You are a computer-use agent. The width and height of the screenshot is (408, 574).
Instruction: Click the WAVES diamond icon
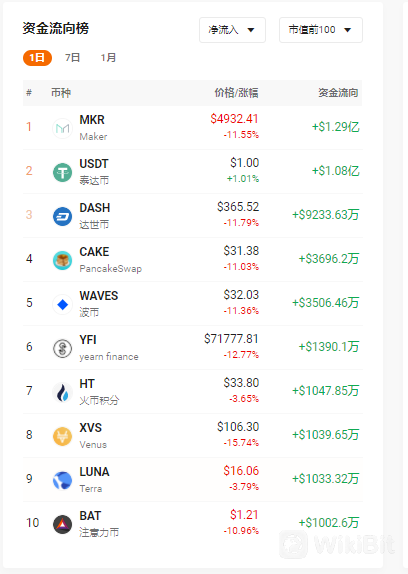tap(63, 304)
